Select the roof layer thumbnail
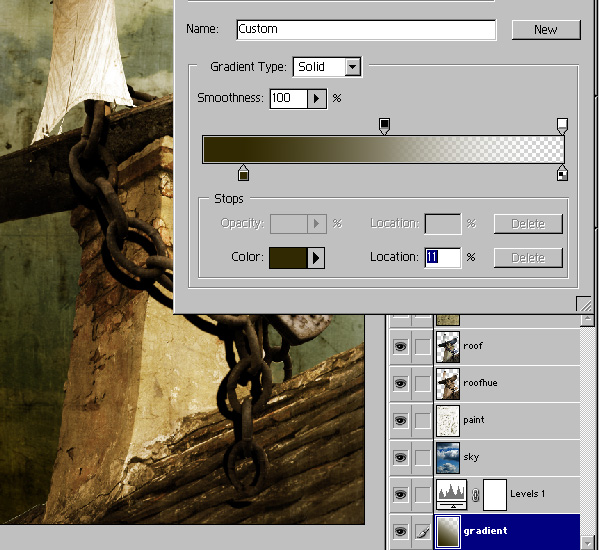Image resolution: width=600 pixels, height=550 pixels. click(x=448, y=347)
